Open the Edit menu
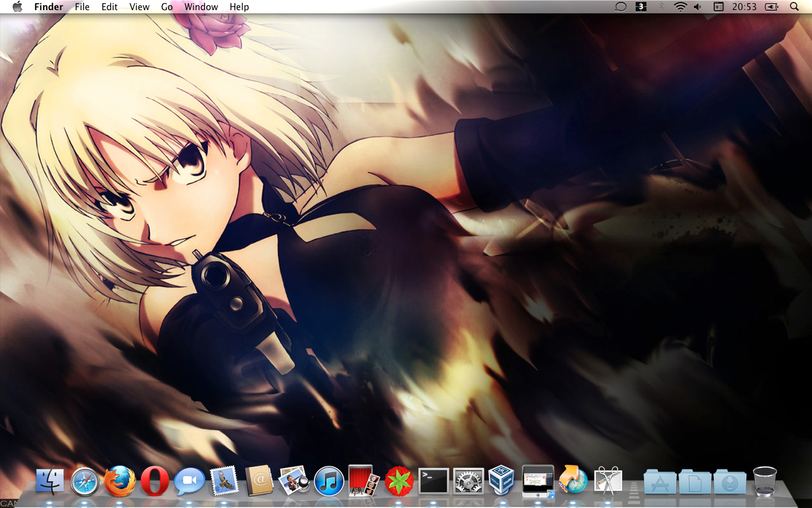812x508 pixels. 110,7
